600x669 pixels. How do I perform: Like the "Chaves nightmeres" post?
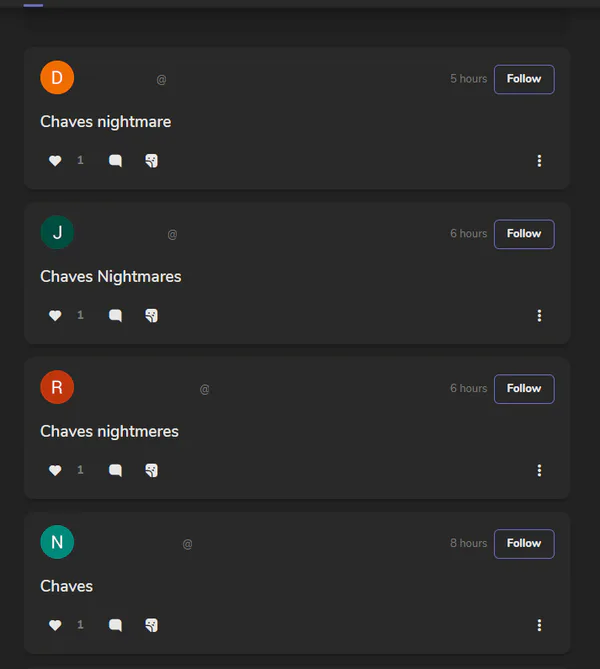click(55, 471)
